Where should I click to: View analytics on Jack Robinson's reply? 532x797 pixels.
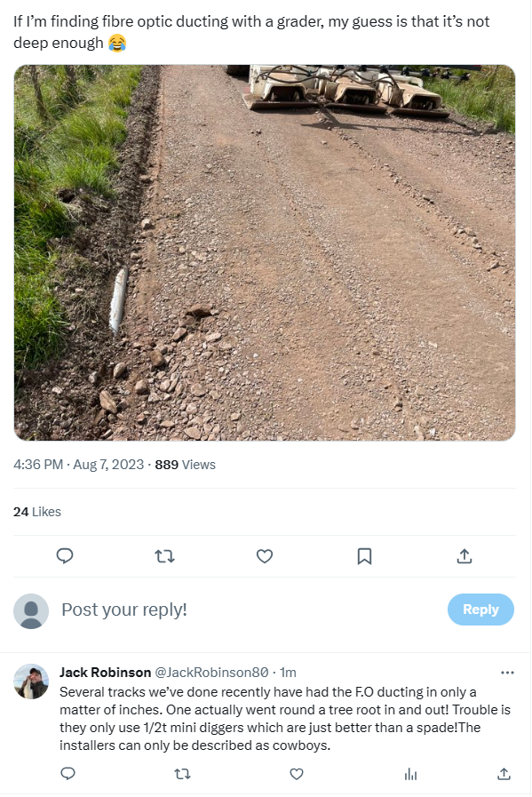410,774
